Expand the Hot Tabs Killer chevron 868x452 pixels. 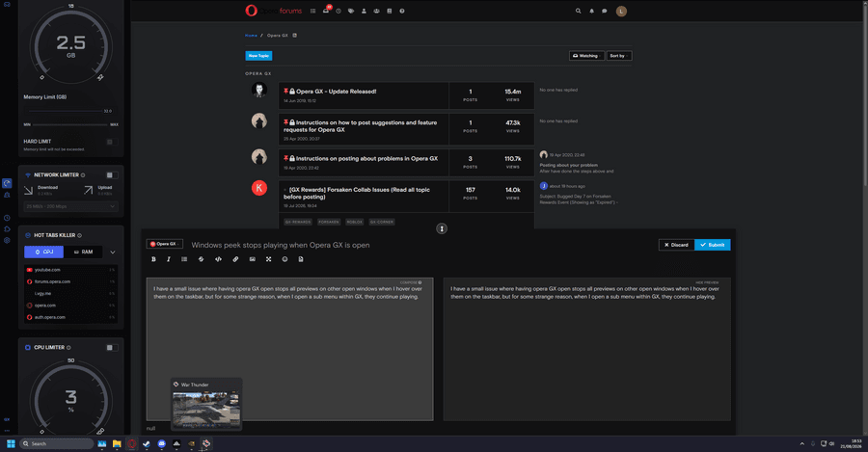[x=113, y=252]
